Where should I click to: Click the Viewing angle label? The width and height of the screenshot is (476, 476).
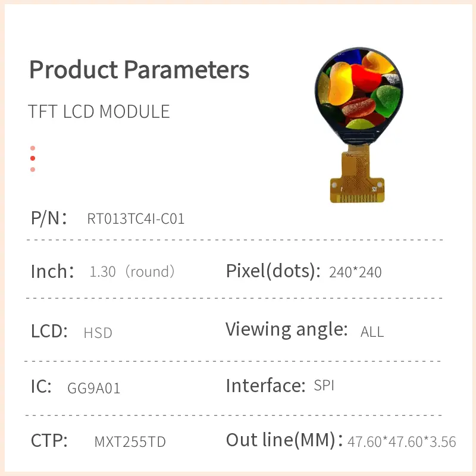tap(286, 329)
